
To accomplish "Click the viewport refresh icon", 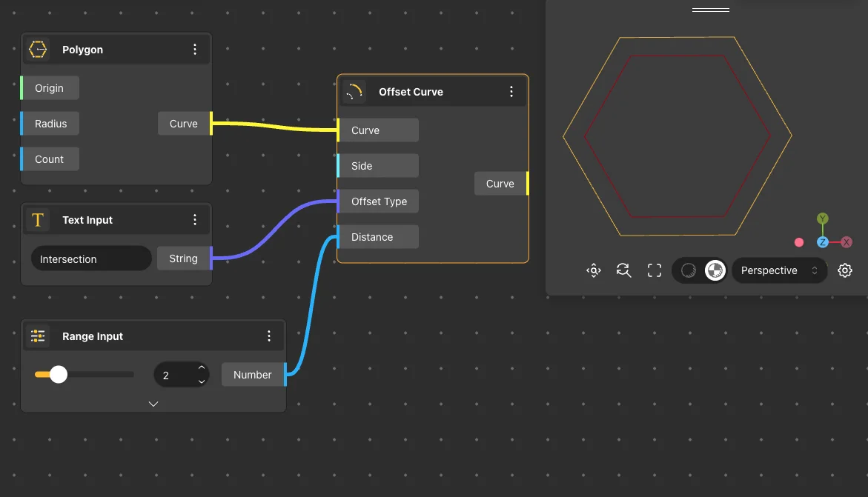I will pyautogui.click(x=623, y=270).
